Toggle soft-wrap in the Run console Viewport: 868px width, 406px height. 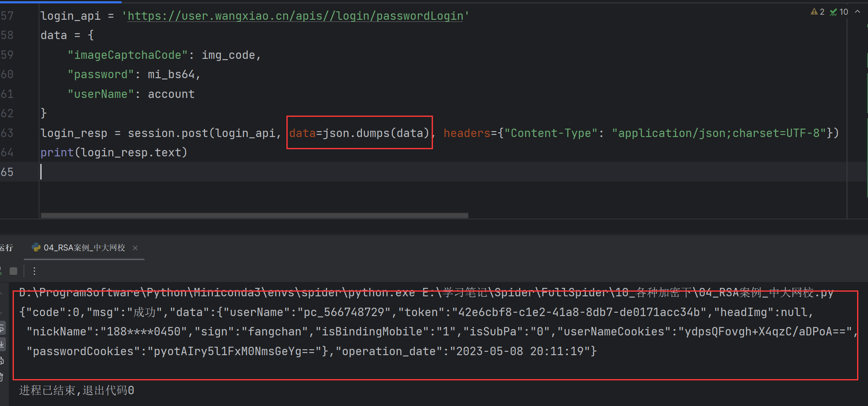coord(2,328)
